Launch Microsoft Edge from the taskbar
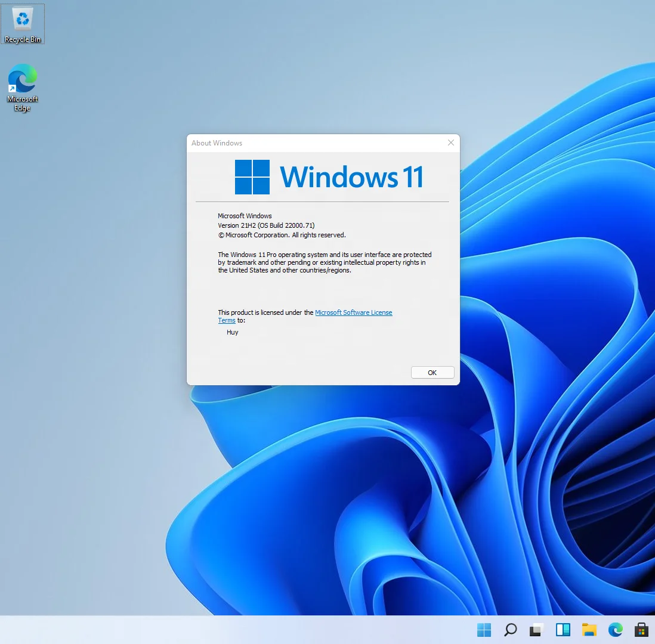This screenshot has height=644, width=655. coord(615,630)
